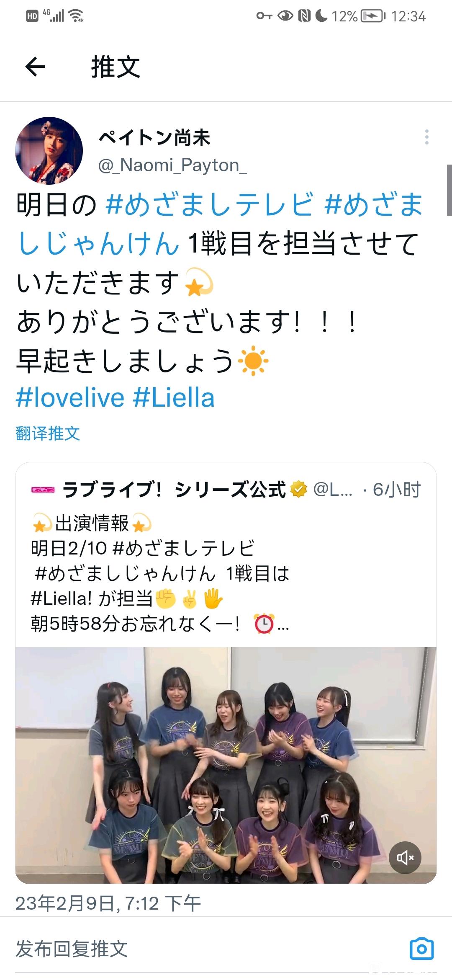This screenshot has height=980, width=452.
Task: Tap the back arrow icon
Action: pyautogui.click(x=35, y=67)
